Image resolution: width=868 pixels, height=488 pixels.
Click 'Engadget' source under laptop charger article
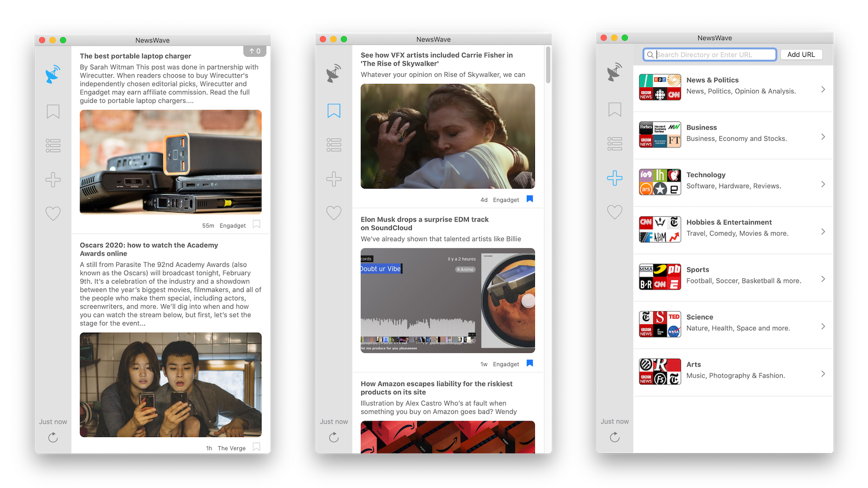(x=233, y=226)
